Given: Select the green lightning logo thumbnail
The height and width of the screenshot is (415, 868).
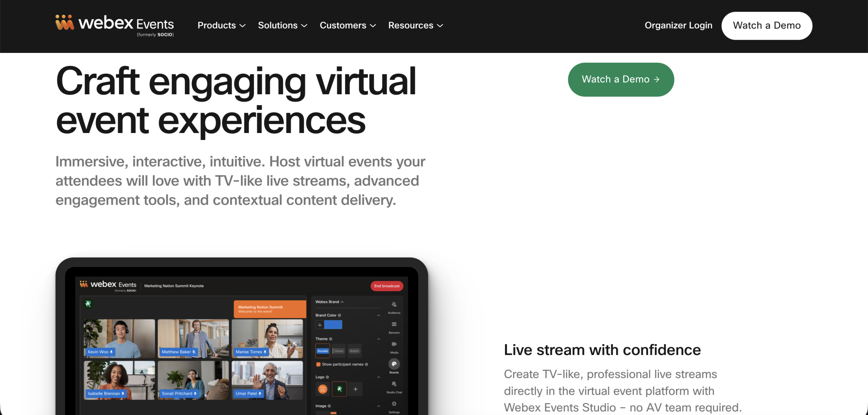Looking at the screenshot, I should [x=339, y=389].
